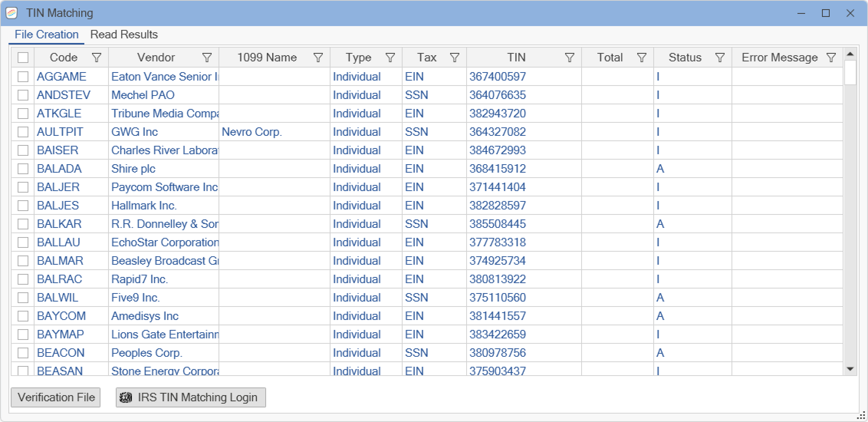Screen dimensions: 868x422
Task: Select code cell BALMAR
Action: coord(71,261)
